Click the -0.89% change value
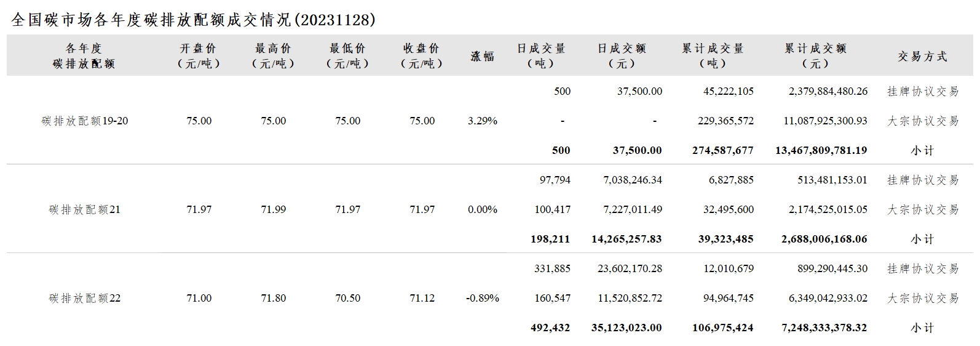 483,298
